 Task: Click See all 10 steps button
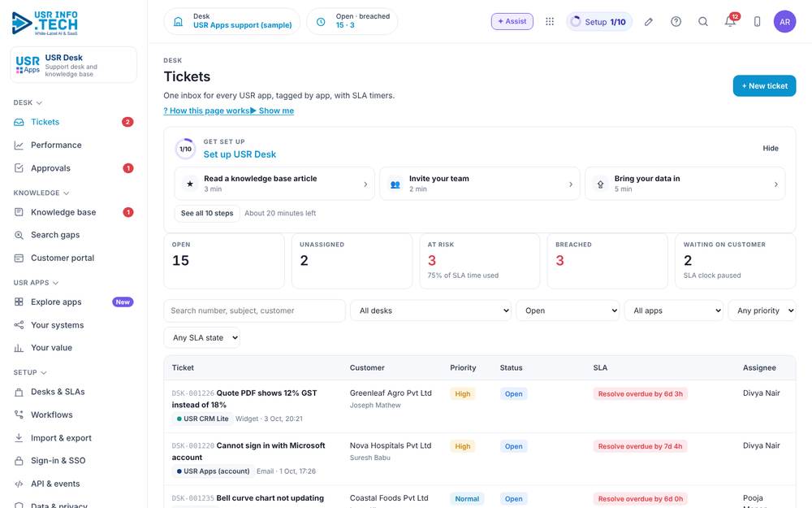(x=207, y=213)
